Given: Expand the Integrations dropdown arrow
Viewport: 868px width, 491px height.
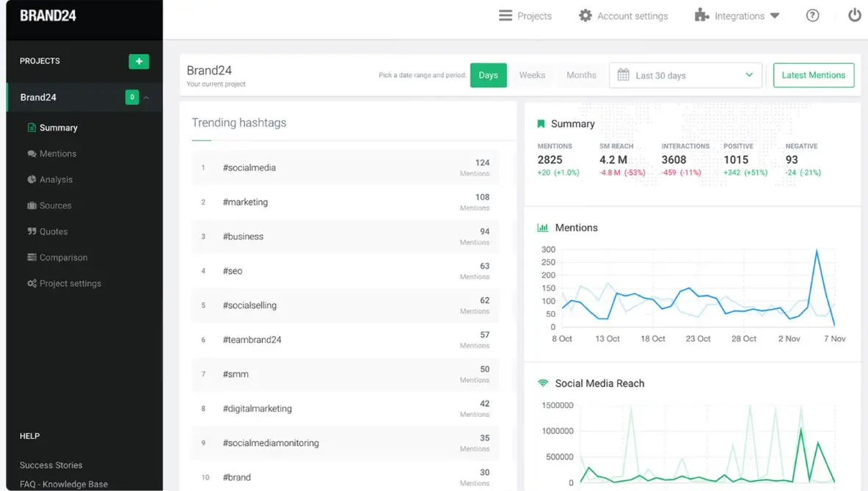Looking at the screenshot, I should tap(774, 16).
